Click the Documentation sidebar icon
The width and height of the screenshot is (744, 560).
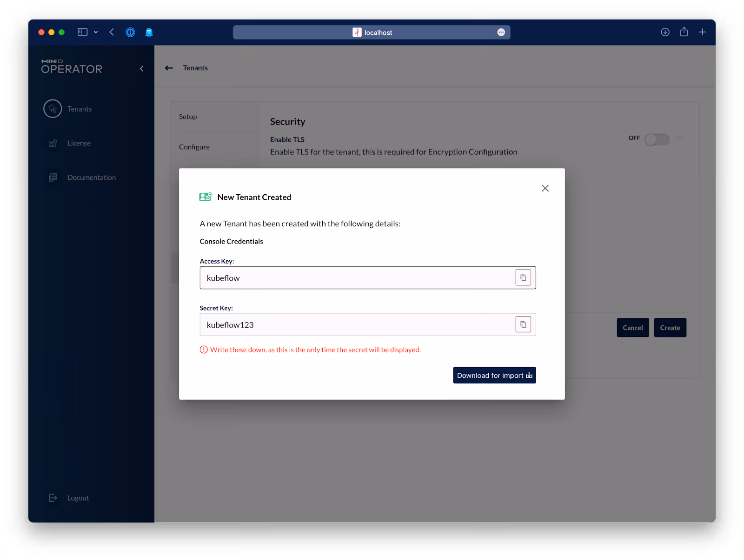53,178
